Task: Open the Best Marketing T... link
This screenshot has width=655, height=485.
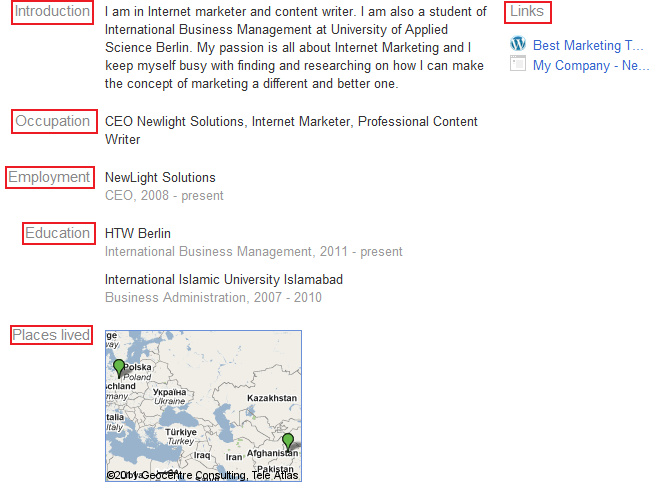Action: [588, 45]
